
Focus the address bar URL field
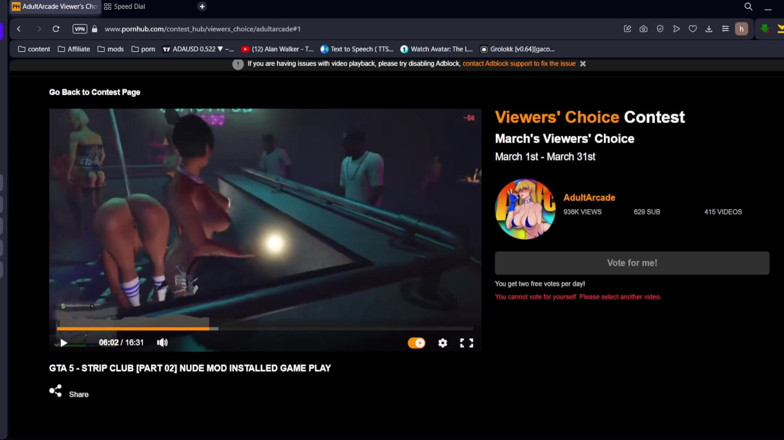coord(202,29)
